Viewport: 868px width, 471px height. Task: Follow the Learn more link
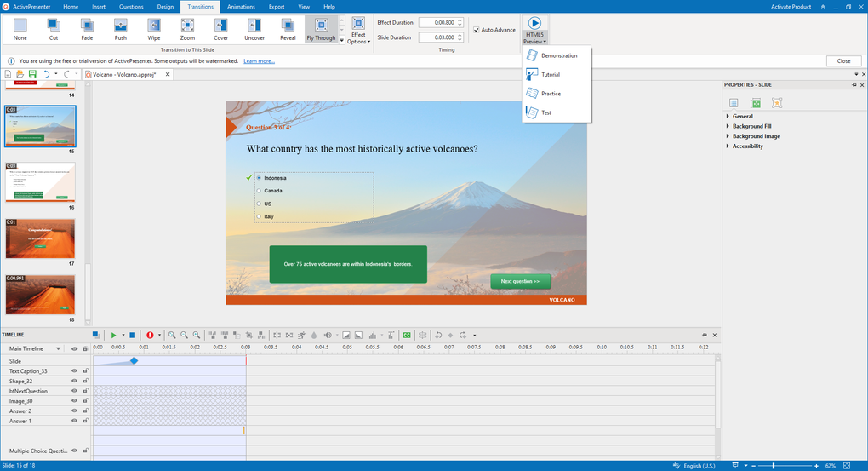point(259,61)
